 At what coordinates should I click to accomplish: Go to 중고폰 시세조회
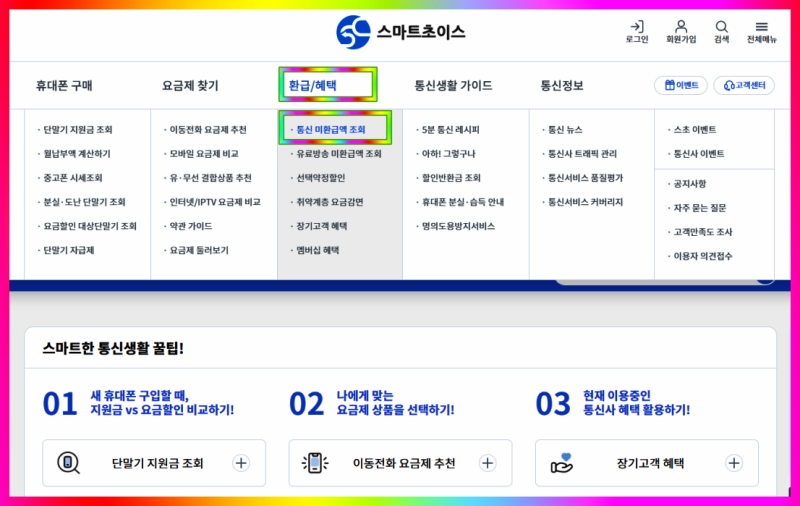click(72, 178)
